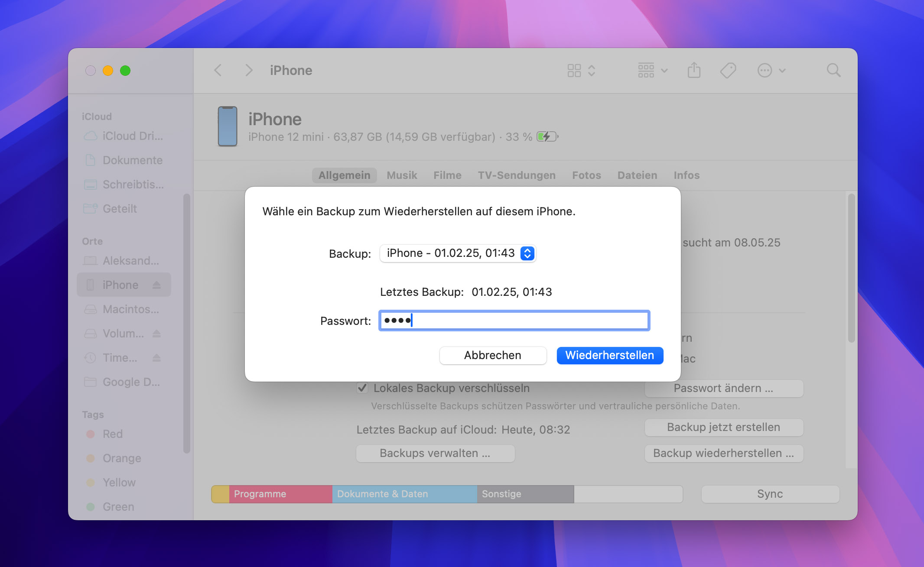Open Dokumente in the sidebar
The height and width of the screenshot is (567, 924).
tap(124, 160)
